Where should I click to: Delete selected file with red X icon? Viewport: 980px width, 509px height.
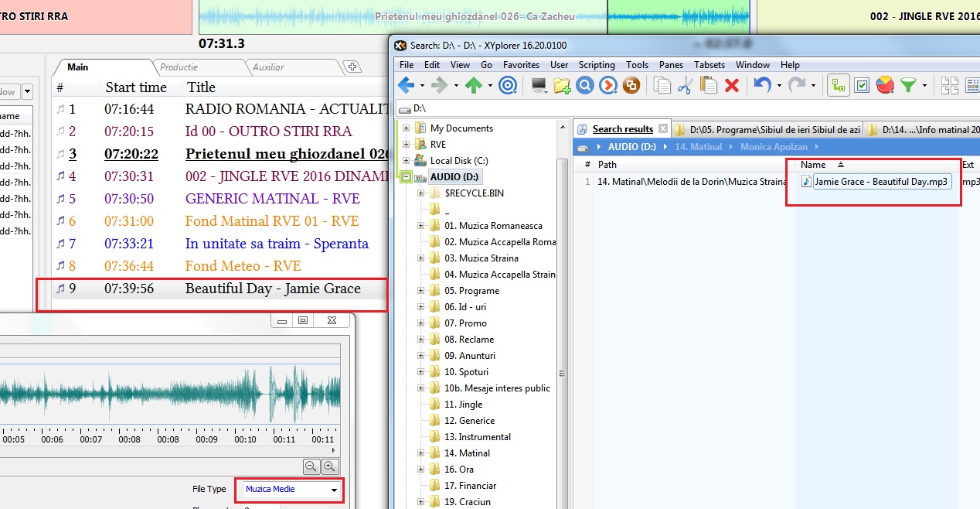tap(731, 85)
